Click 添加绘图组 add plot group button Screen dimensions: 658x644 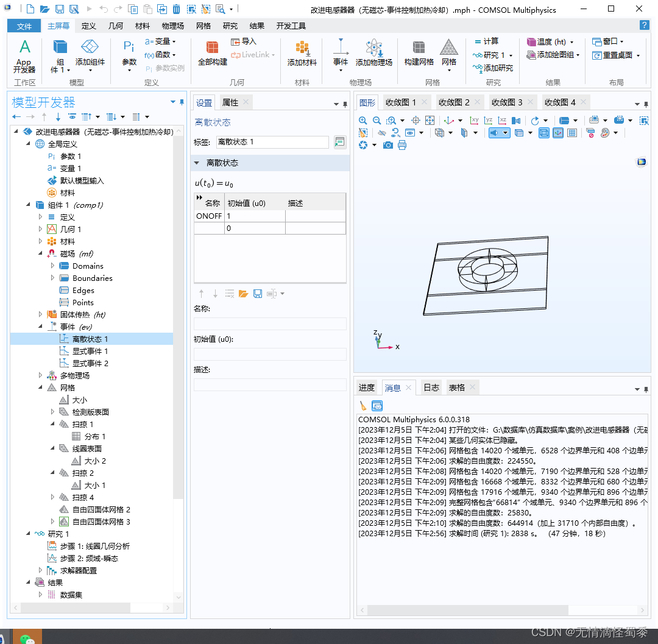pyautogui.click(x=553, y=55)
